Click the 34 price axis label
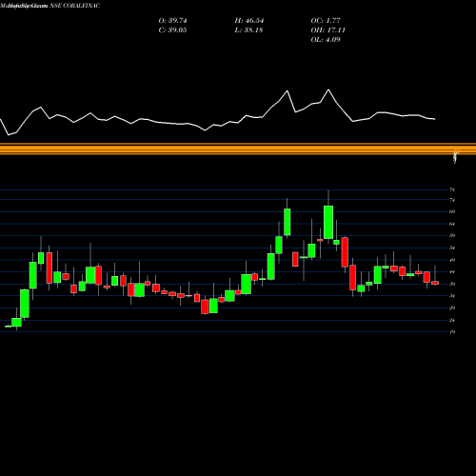 452,296
